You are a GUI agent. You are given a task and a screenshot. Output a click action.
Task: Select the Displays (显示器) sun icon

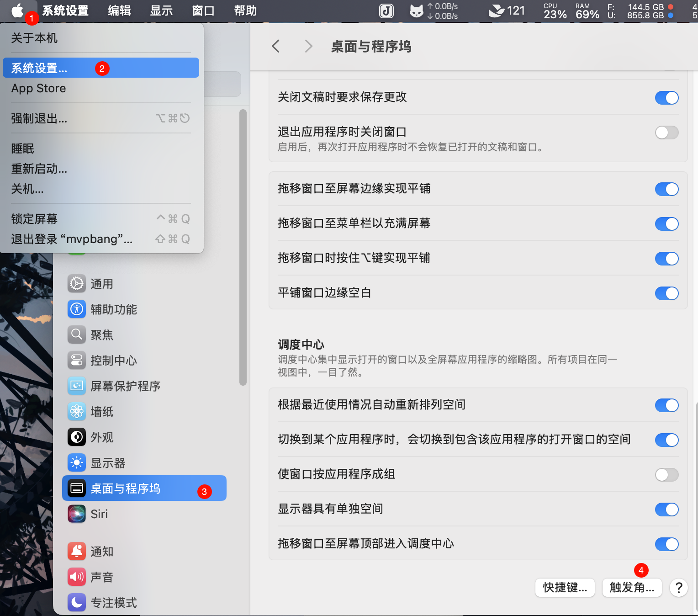[77, 463]
